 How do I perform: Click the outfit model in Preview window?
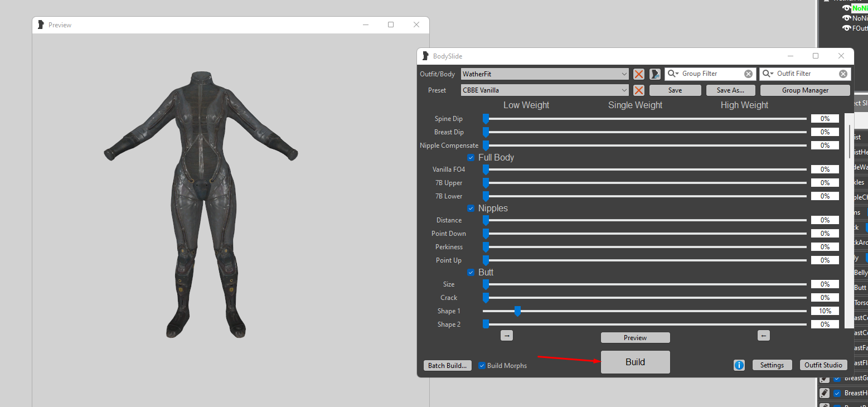point(201,204)
